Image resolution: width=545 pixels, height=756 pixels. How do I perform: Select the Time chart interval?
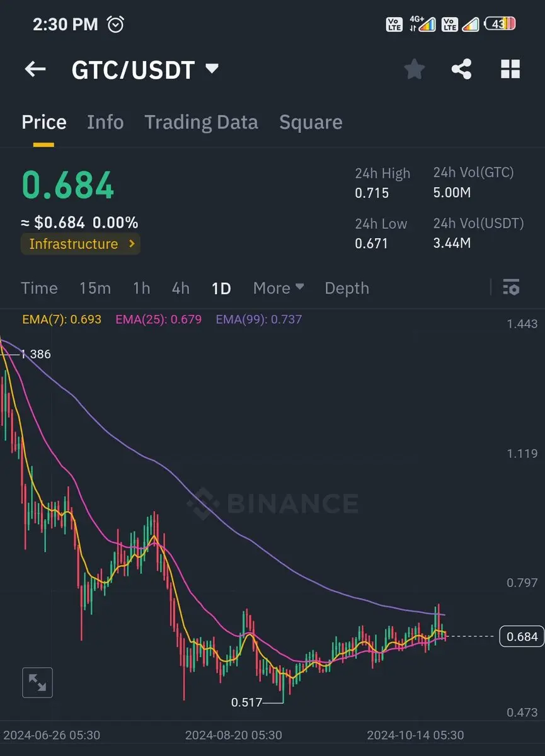(x=39, y=288)
